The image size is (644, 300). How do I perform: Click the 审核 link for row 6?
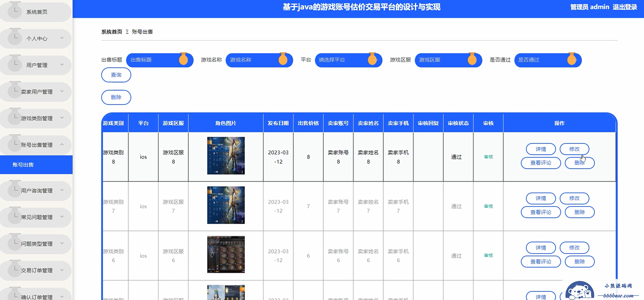(x=488, y=255)
